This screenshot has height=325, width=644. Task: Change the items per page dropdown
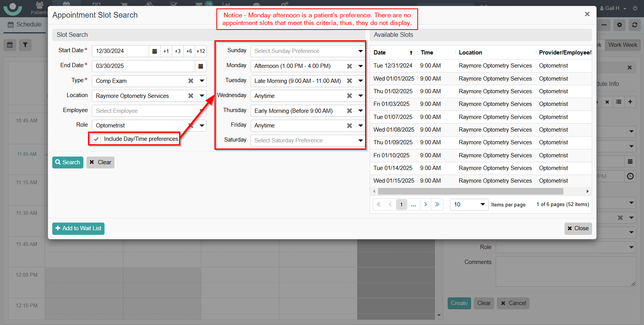coord(469,205)
